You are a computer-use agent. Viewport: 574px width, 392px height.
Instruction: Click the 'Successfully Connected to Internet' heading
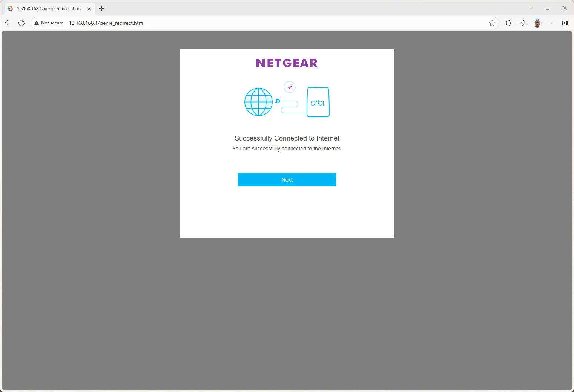(x=287, y=138)
